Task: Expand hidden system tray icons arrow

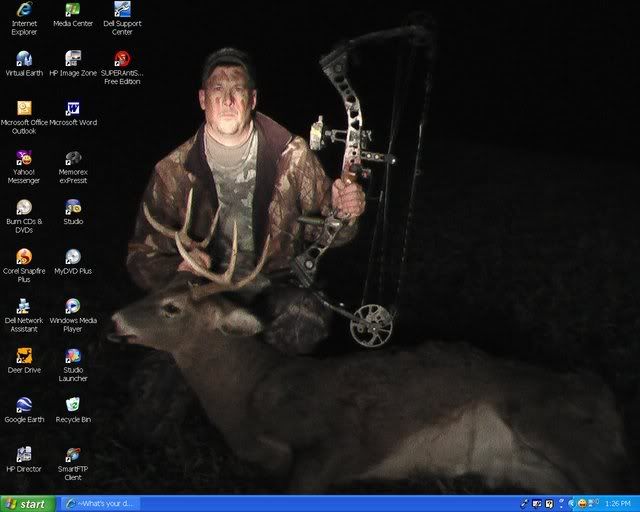Action: [x=572, y=504]
